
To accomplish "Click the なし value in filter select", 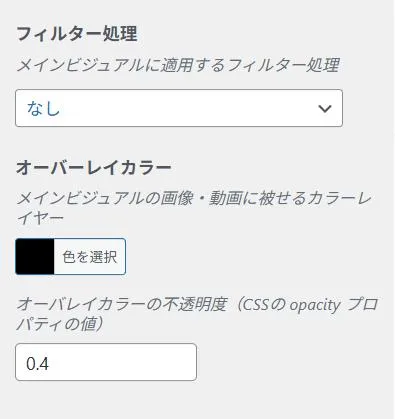I will coord(43,109).
